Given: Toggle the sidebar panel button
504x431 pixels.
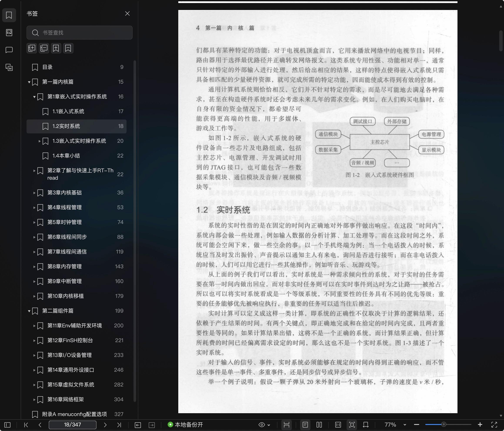Looking at the screenshot, I should coord(8,425).
